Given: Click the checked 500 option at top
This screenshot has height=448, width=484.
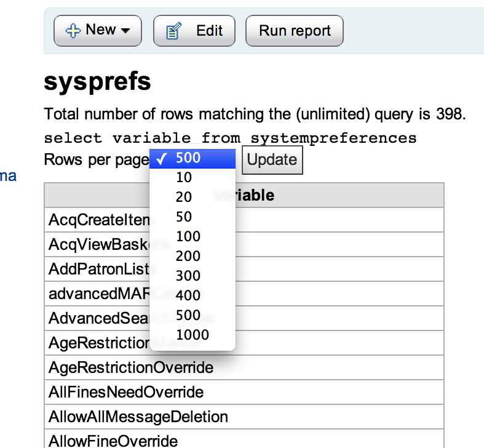Looking at the screenshot, I should tap(188, 158).
